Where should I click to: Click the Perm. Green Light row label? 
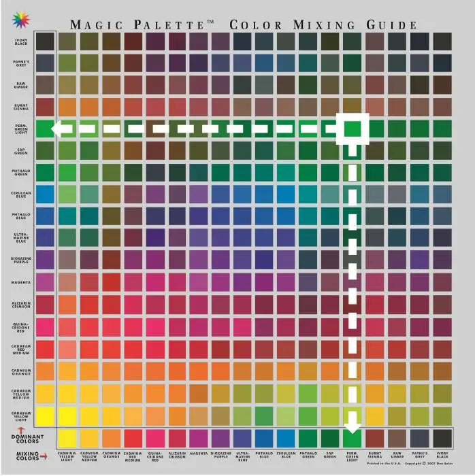(21, 129)
